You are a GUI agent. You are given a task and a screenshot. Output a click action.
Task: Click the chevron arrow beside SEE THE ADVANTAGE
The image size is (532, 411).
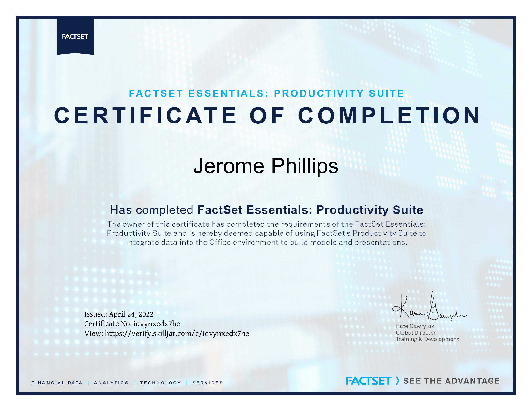[x=398, y=381]
